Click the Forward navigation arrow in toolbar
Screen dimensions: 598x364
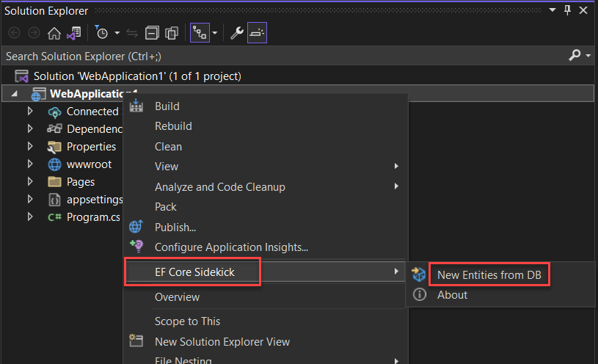pos(34,33)
